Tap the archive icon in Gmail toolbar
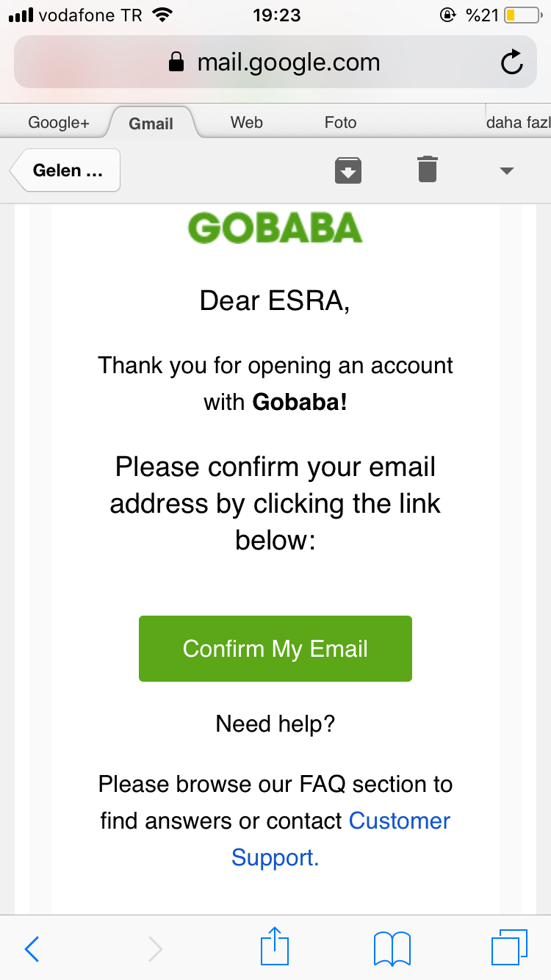This screenshot has width=551, height=980. pos(348,170)
